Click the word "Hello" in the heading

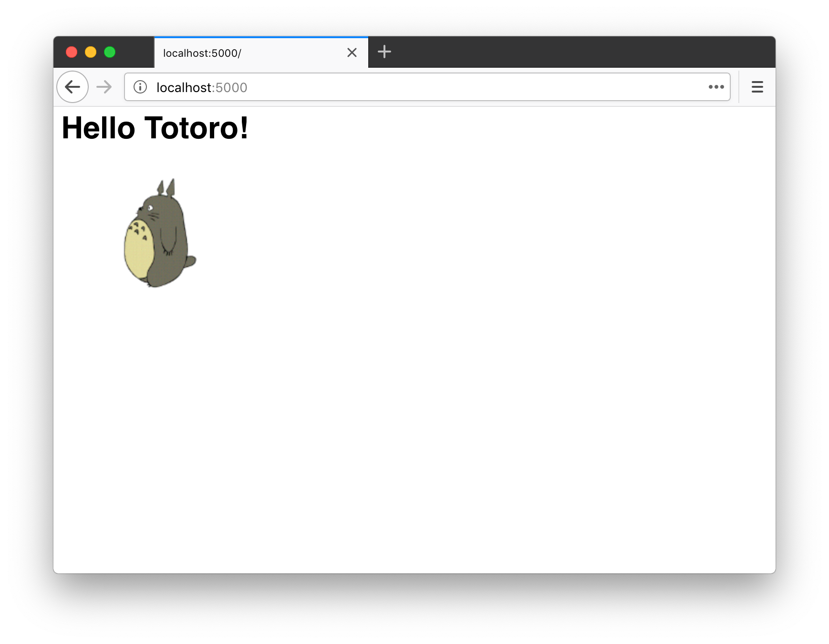tap(99, 128)
